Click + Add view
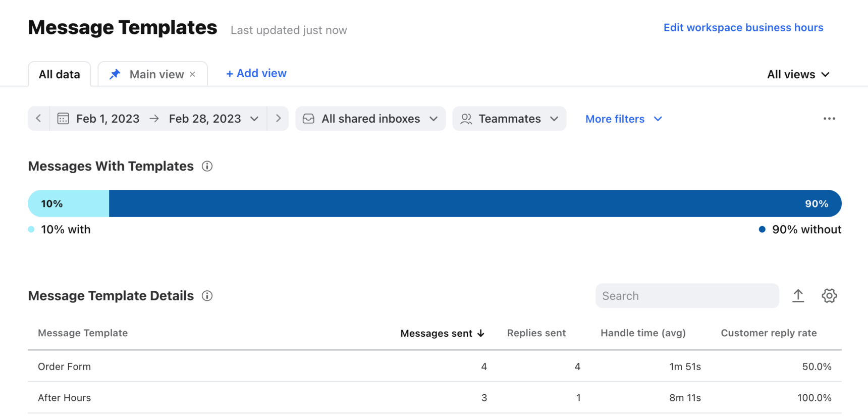Screen dimensions: 868x420 [256, 73]
